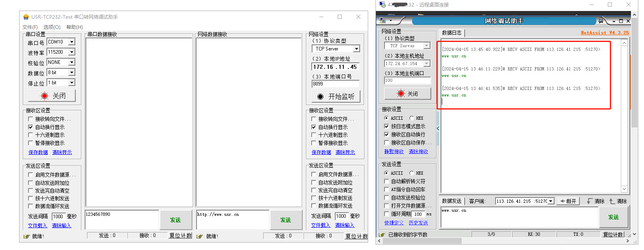Viewport: 644px width, 250px height.
Task: Open 停止位 1 bit dropdown
Action: pos(72,83)
